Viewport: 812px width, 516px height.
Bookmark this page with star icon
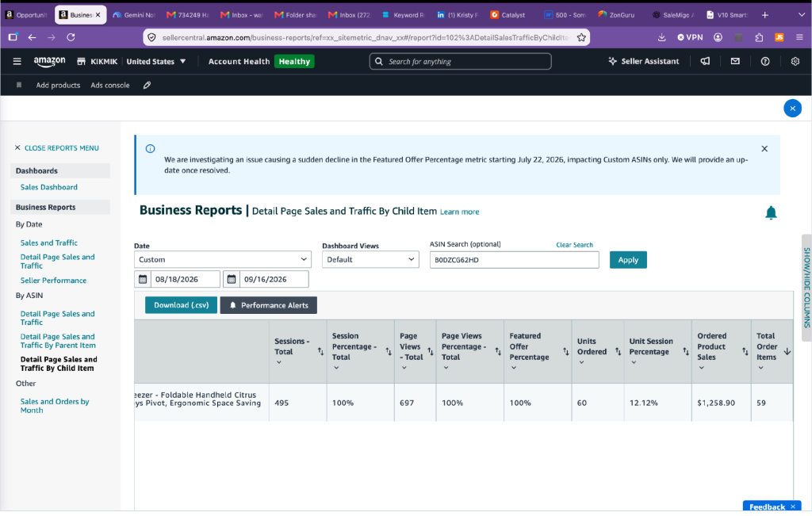click(581, 37)
